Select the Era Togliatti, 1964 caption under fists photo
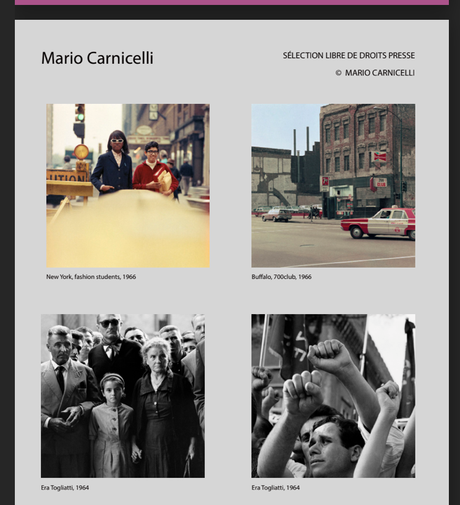 [276, 488]
